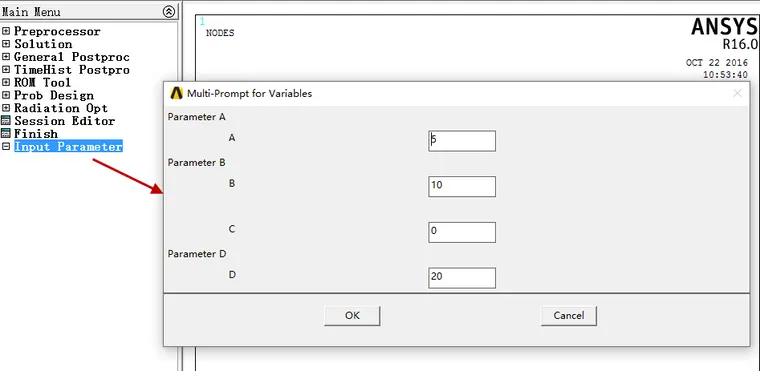
Task: Open the Session Editor menu entry
Action: (64, 121)
